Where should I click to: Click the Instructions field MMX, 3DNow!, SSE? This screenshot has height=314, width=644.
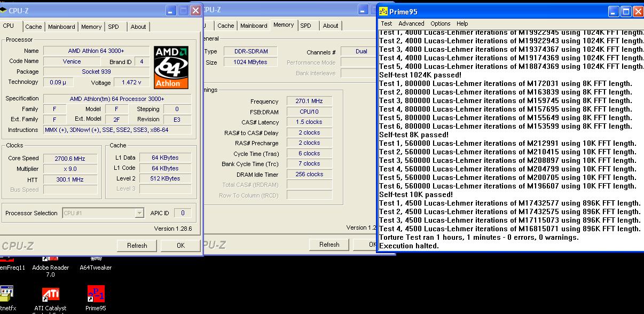pos(117,130)
